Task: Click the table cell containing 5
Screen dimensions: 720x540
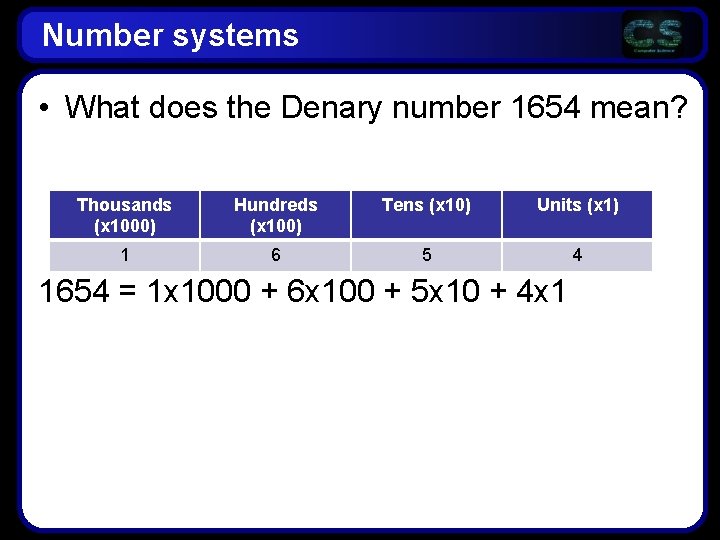Action: tap(427, 256)
